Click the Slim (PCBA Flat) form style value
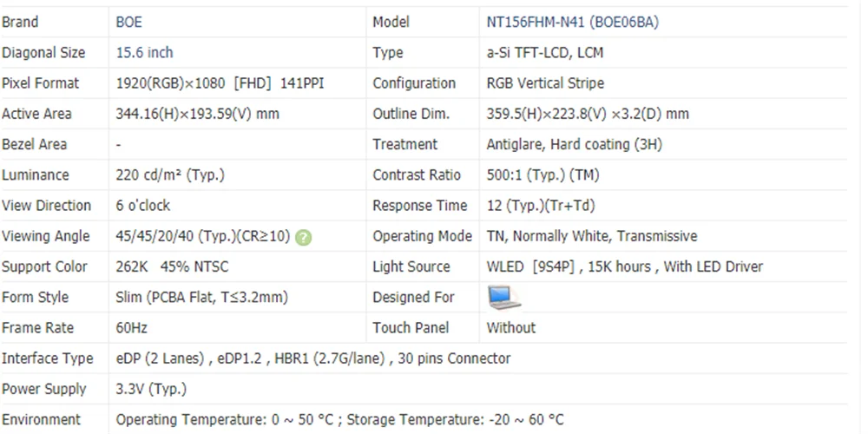The image size is (868, 434). pos(201,298)
